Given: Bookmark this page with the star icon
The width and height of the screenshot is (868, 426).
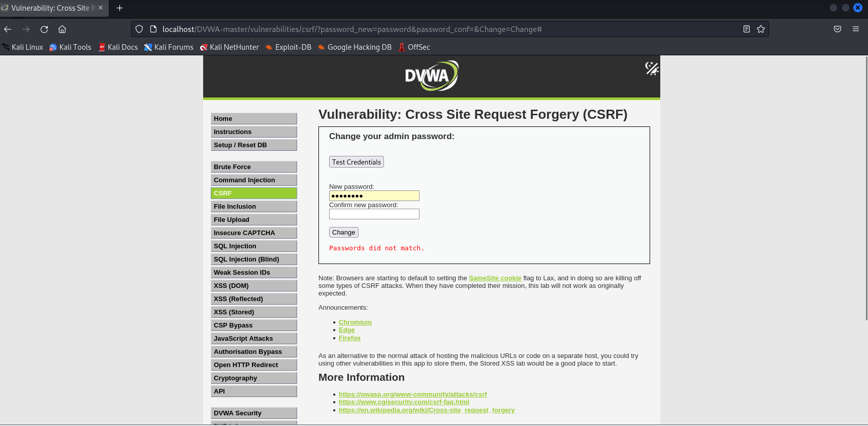Looking at the screenshot, I should click(x=760, y=29).
